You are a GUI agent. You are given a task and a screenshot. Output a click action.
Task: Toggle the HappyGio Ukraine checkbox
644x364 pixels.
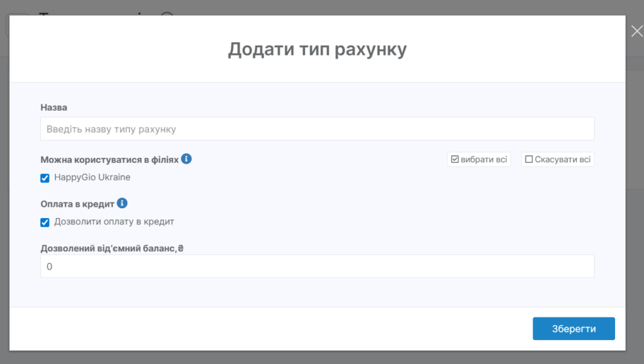(45, 178)
